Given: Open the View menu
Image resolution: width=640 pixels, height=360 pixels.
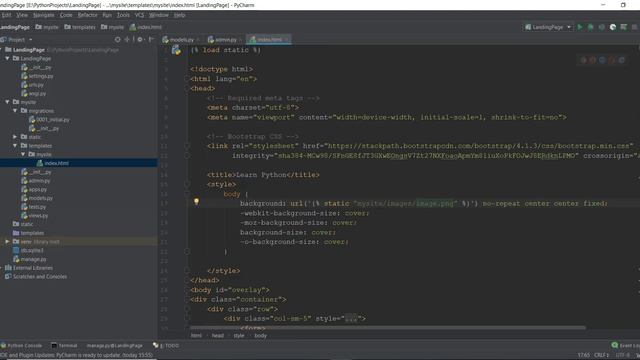Looking at the screenshot, I should point(22,15).
